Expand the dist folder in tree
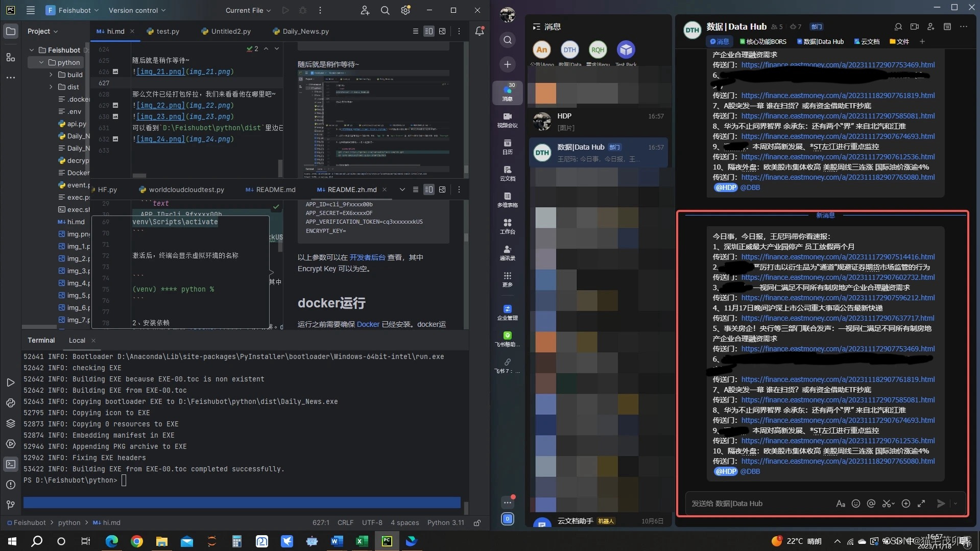This screenshot has width=980, height=551. pos(51,87)
